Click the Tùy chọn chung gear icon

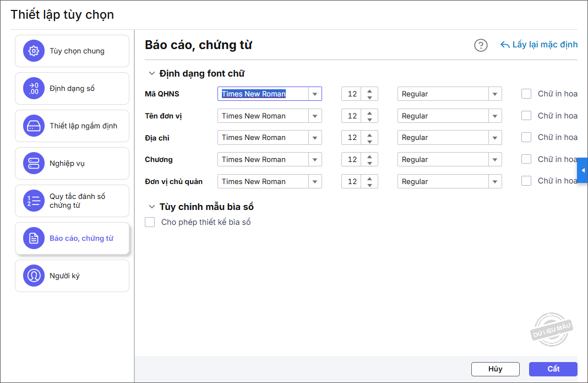click(x=34, y=51)
